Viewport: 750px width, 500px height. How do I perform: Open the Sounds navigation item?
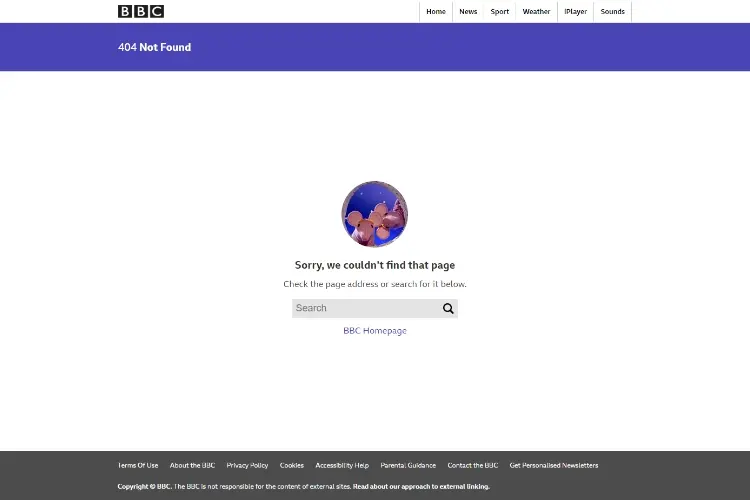click(x=612, y=11)
